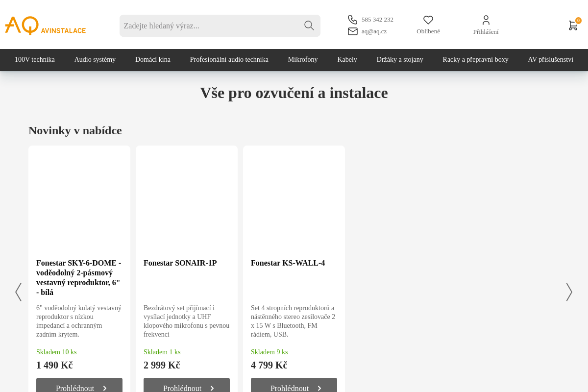The width and height of the screenshot is (588, 392).
Task: Click the SONAIR-1P description 'Bezdrátový set přijímací'
Action: 187,321
